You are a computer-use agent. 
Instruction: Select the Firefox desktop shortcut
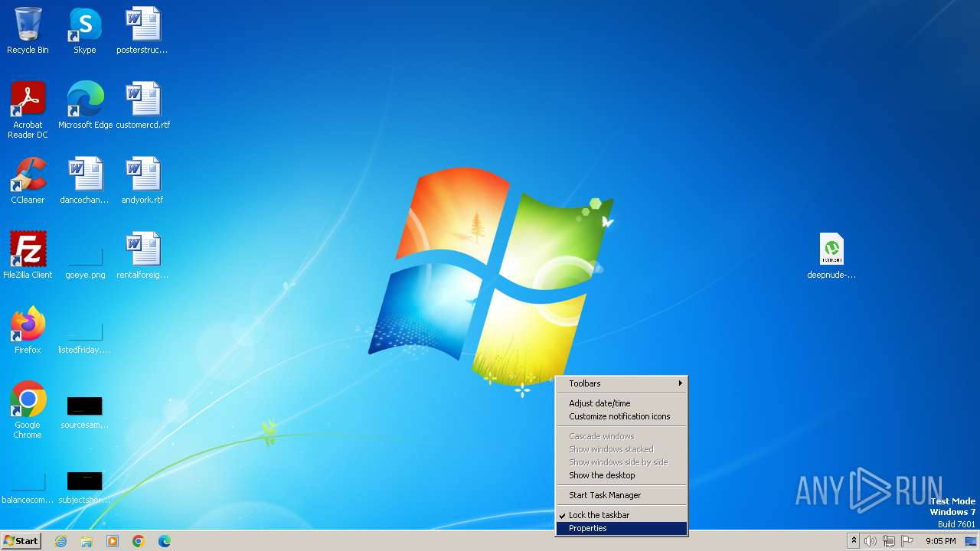coord(28,330)
